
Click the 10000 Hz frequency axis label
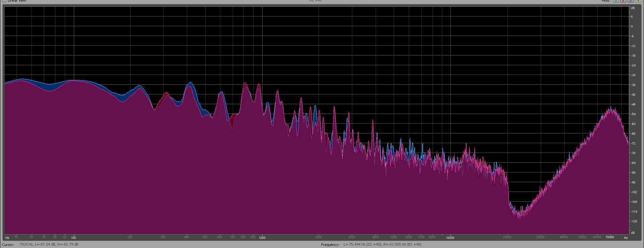[x=450, y=238]
